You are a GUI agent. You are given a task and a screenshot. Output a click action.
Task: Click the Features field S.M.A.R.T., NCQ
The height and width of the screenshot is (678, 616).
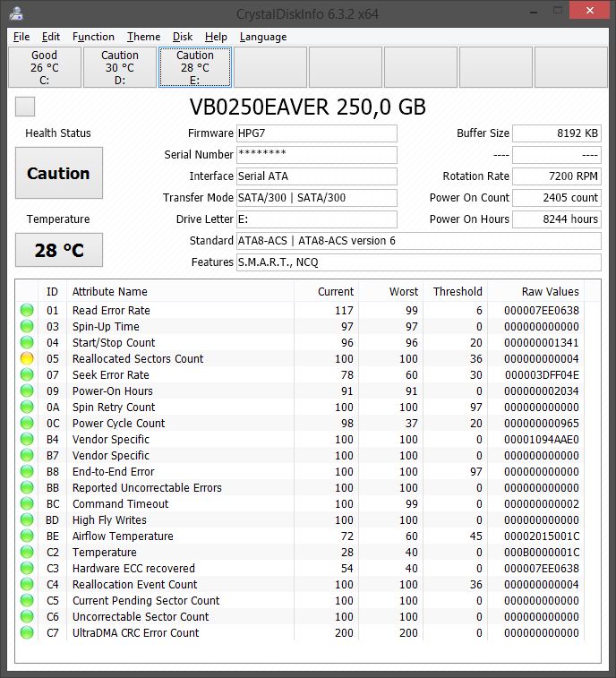coord(419,262)
